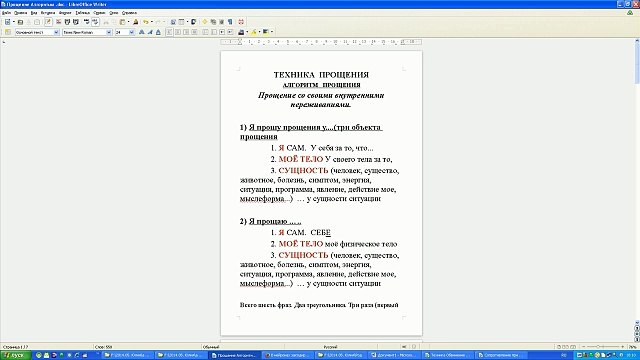Switch to Сопротивление при... taskbar window

click(x=501, y=356)
